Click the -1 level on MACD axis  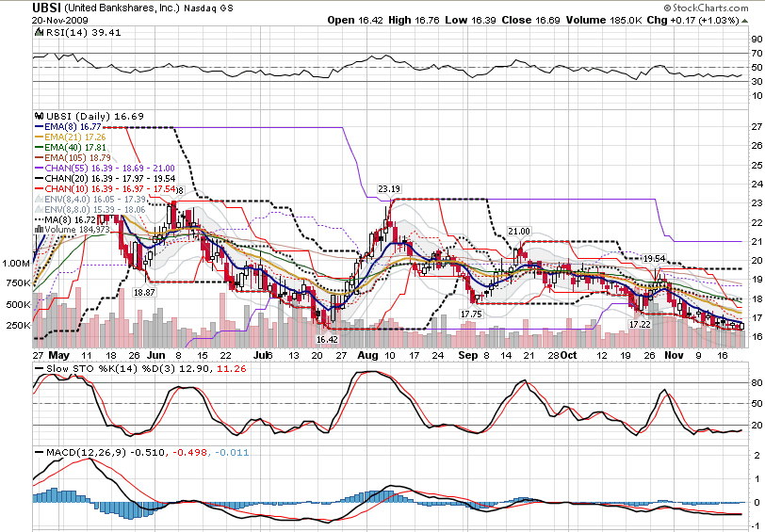(x=757, y=527)
